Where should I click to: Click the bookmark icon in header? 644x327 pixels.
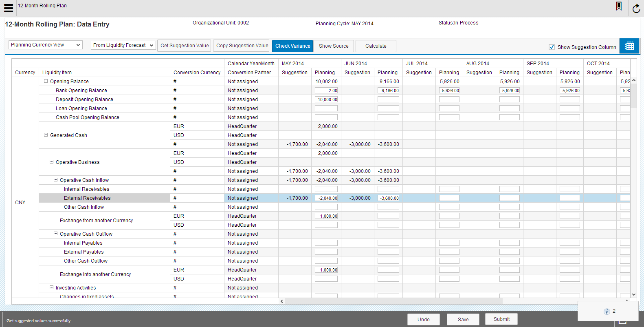click(x=619, y=6)
